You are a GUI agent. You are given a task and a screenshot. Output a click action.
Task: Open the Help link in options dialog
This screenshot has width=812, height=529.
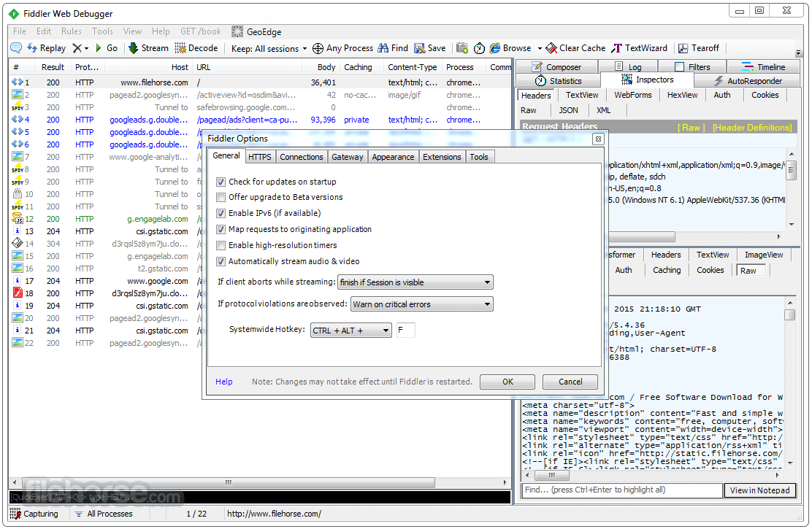tap(223, 382)
